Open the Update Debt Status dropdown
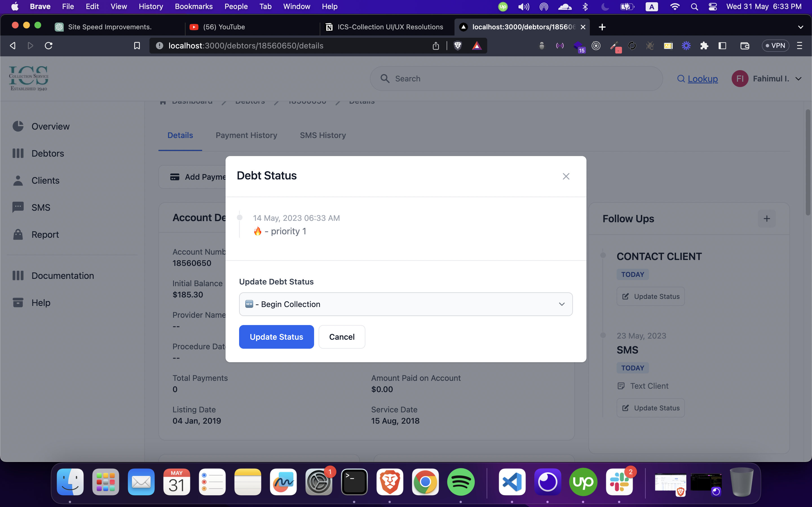The width and height of the screenshot is (812, 507). click(406, 304)
